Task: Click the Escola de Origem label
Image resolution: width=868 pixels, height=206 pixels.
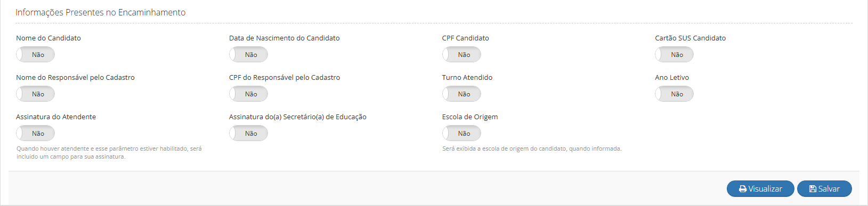Action: [470, 117]
